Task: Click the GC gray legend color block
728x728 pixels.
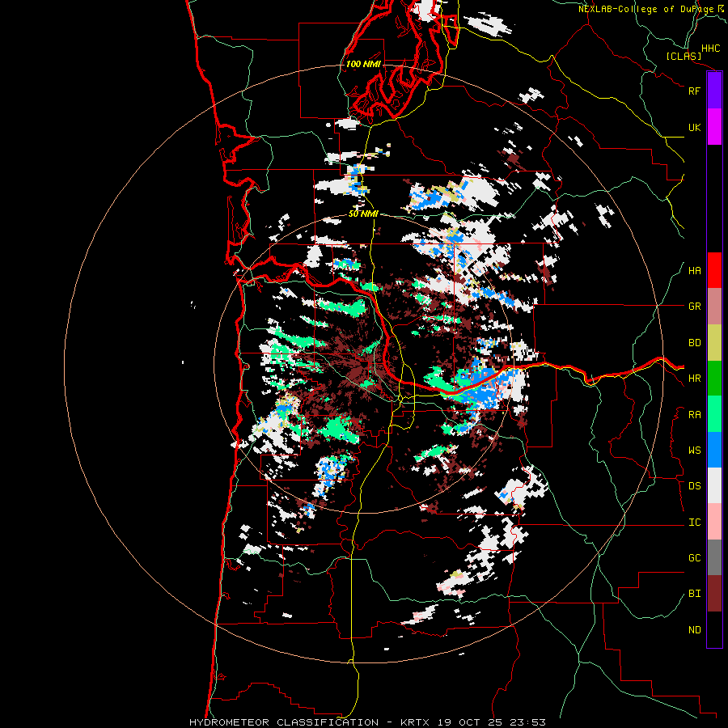Action: coord(714,557)
